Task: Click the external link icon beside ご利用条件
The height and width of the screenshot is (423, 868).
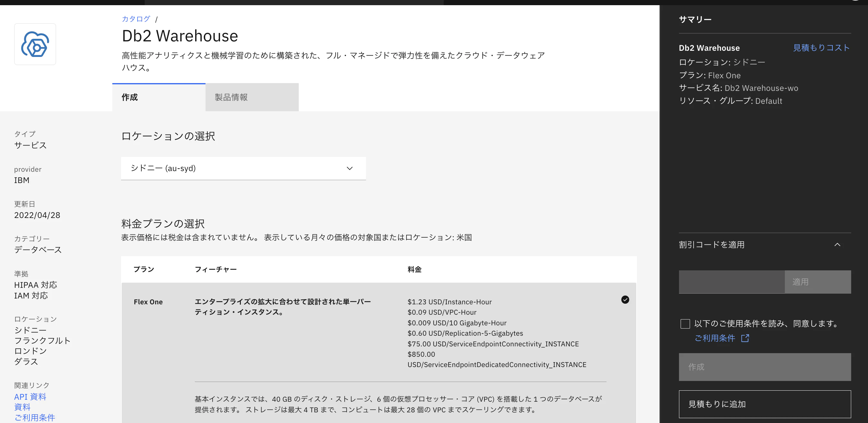Action: pos(745,338)
